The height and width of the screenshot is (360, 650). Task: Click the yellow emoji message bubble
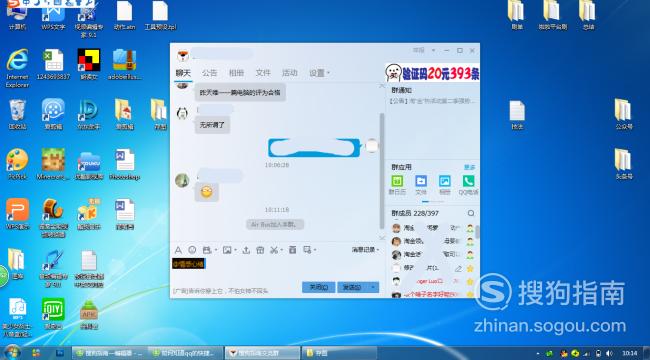coord(206,192)
